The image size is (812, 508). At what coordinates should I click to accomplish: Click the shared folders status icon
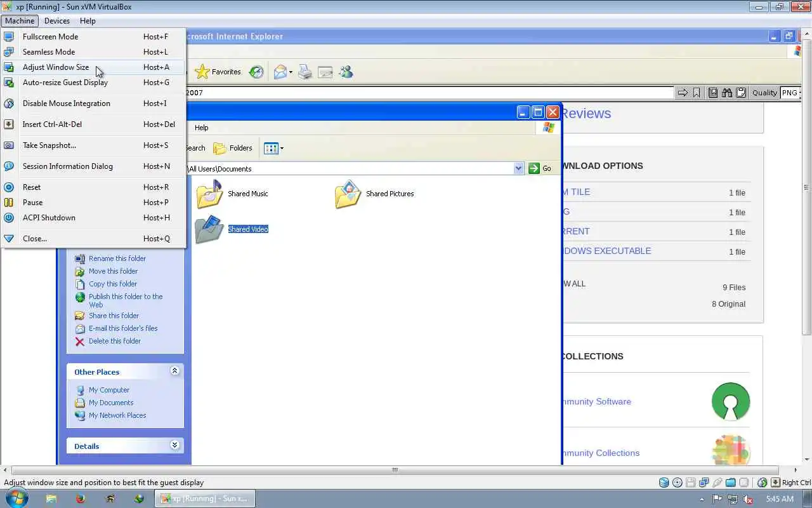(731, 483)
